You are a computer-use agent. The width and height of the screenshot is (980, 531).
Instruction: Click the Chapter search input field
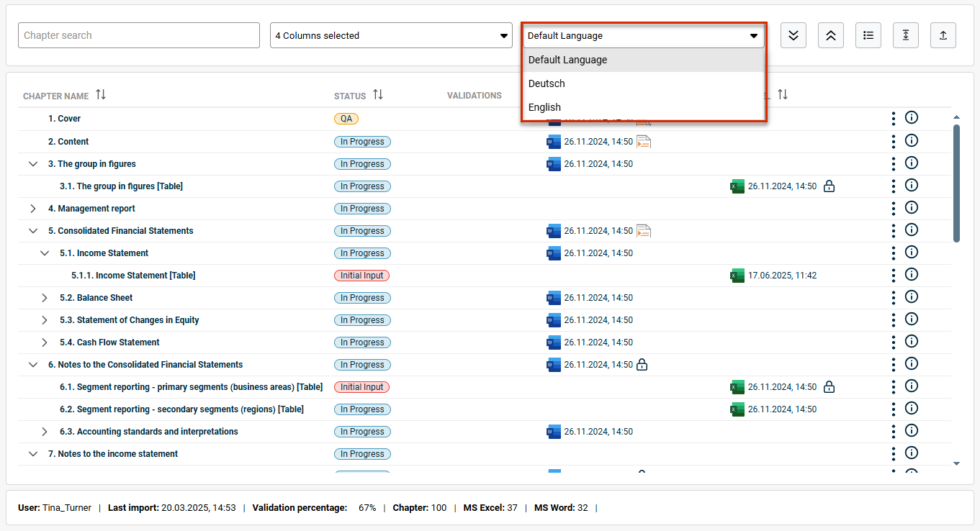pyautogui.click(x=139, y=35)
